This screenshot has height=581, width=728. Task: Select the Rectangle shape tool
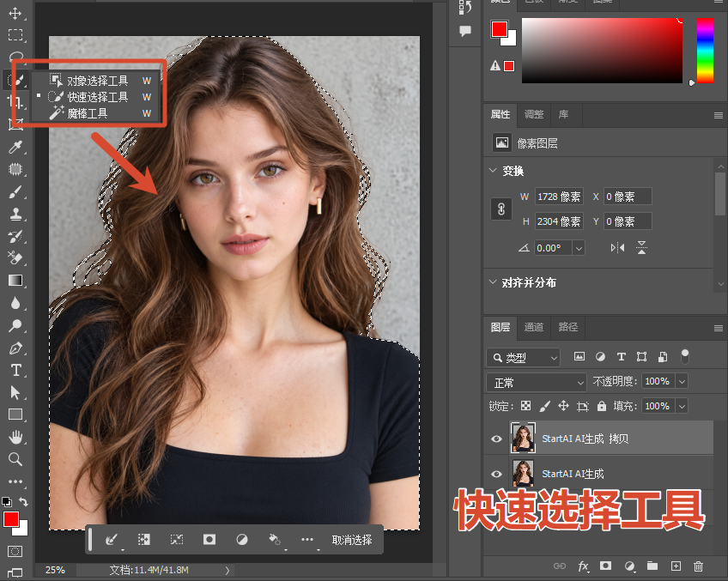15,415
